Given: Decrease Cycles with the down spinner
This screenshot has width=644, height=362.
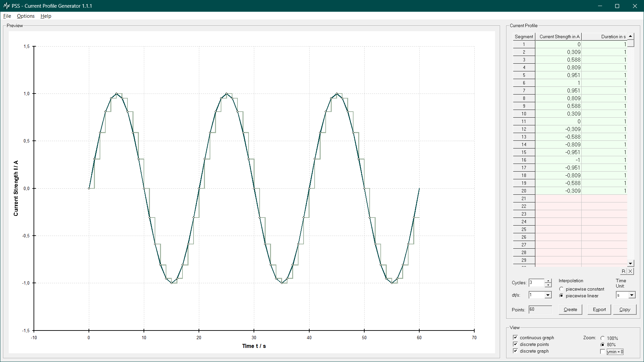Looking at the screenshot, I should pyautogui.click(x=548, y=285).
